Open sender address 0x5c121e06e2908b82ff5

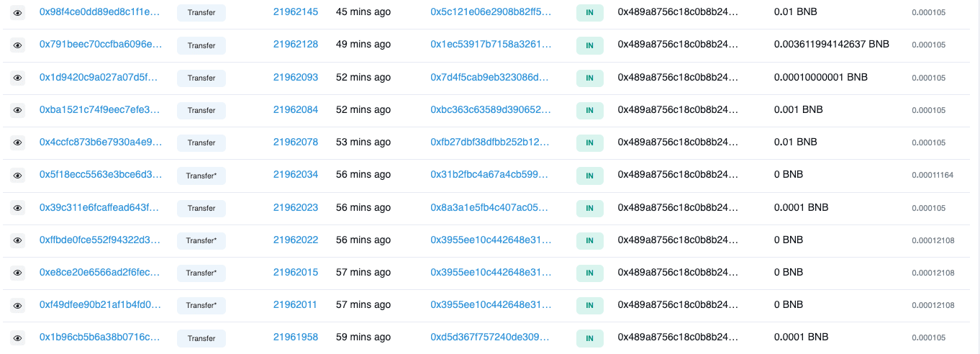[x=491, y=12]
